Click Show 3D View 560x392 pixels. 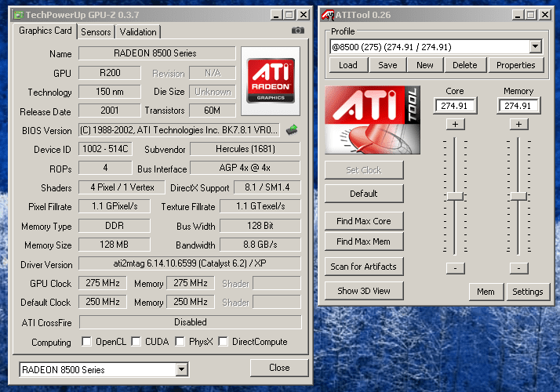364,291
